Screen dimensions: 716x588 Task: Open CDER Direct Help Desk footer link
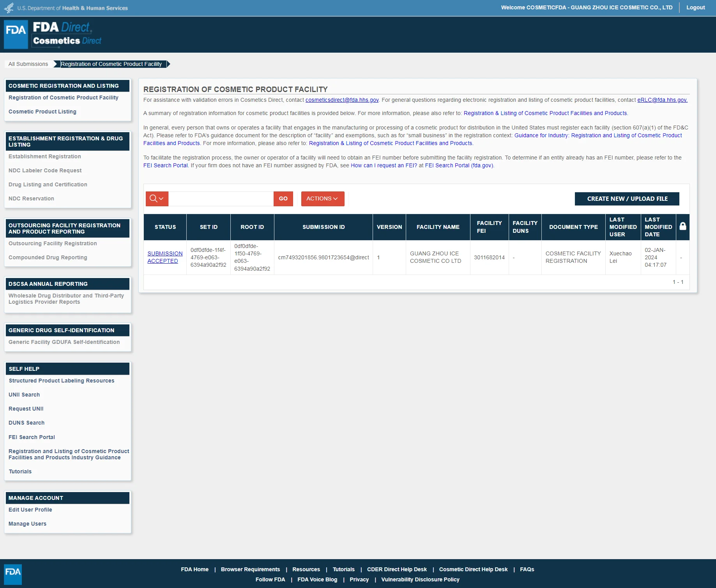(x=397, y=569)
